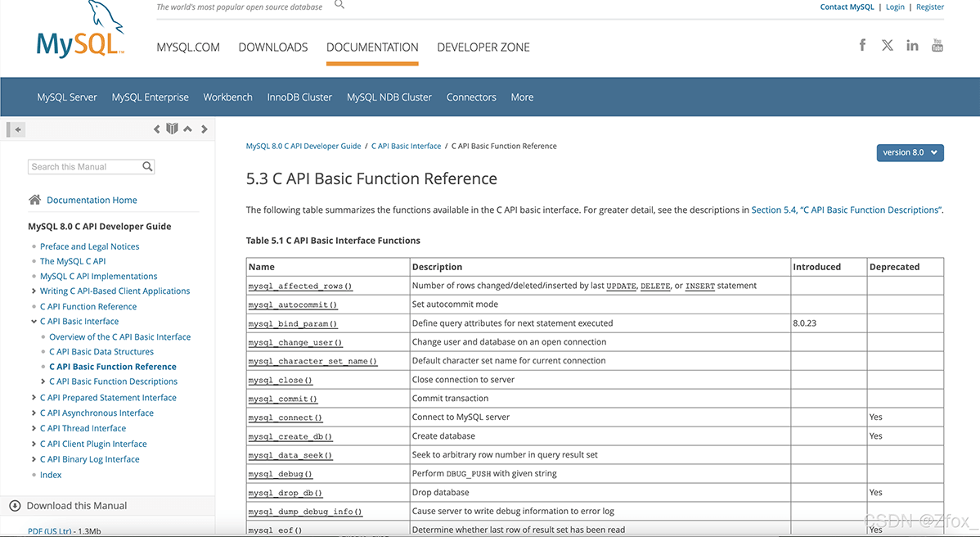Click the 8.0.23 Introduced cell

coord(829,323)
